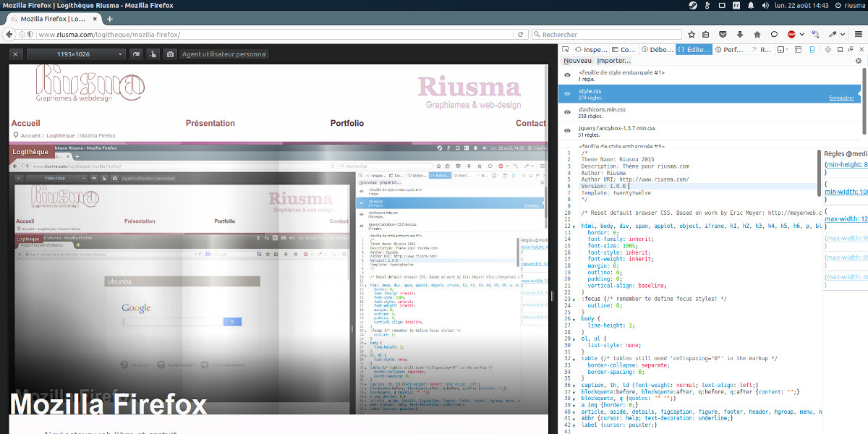
Task: Click the Steam icon in system tray
Action: (x=693, y=5)
